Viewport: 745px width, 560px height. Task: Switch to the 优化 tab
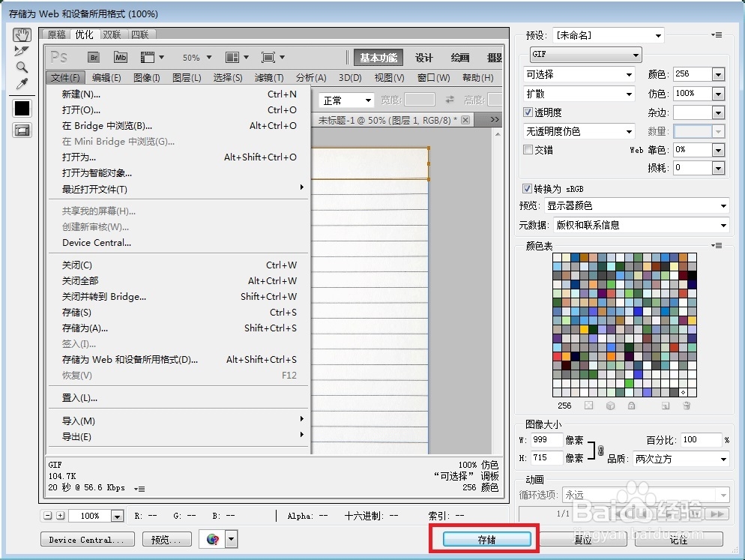[x=85, y=34]
